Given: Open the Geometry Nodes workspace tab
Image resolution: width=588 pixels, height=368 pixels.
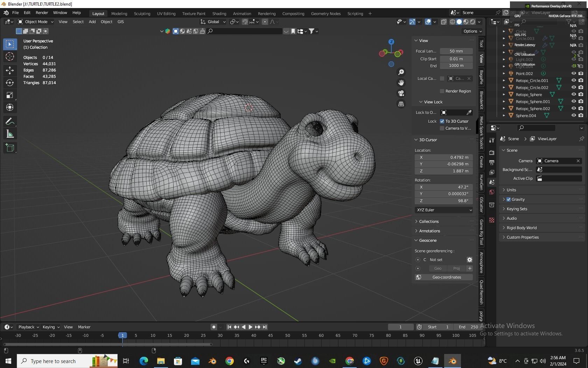Looking at the screenshot, I should click(x=326, y=14).
